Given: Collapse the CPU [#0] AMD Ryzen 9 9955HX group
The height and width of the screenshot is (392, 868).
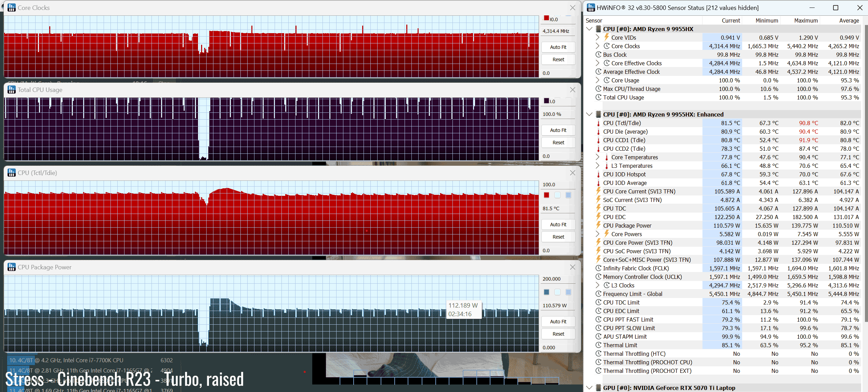Looking at the screenshot, I should click(589, 29).
